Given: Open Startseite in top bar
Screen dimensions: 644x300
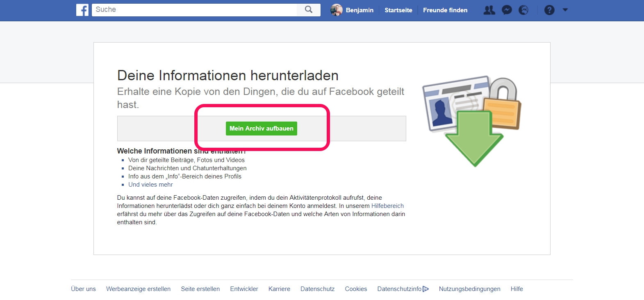Looking at the screenshot, I should coord(398,10).
